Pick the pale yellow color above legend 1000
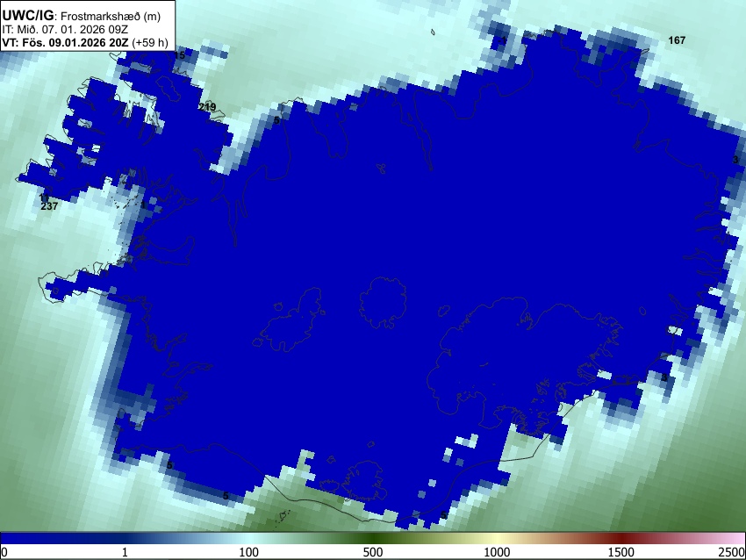Viewport: 746px width, 560px height. (497, 538)
